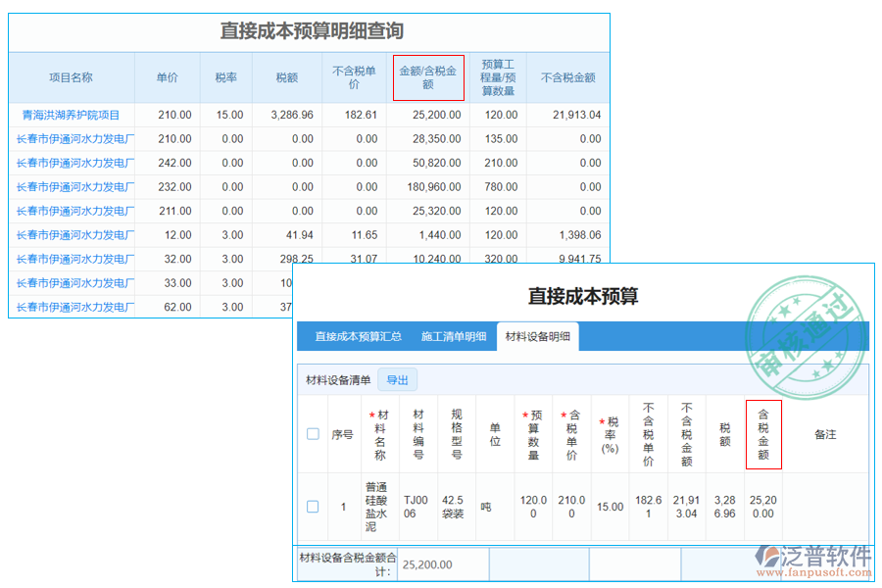Switch to 材料设备明细 tab
882x588 pixels.
click(537, 336)
